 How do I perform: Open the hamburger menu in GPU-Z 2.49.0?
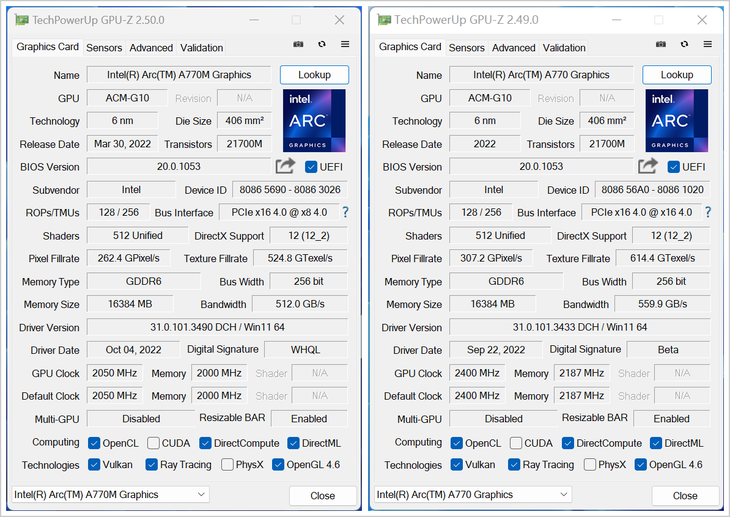(708, 44)
